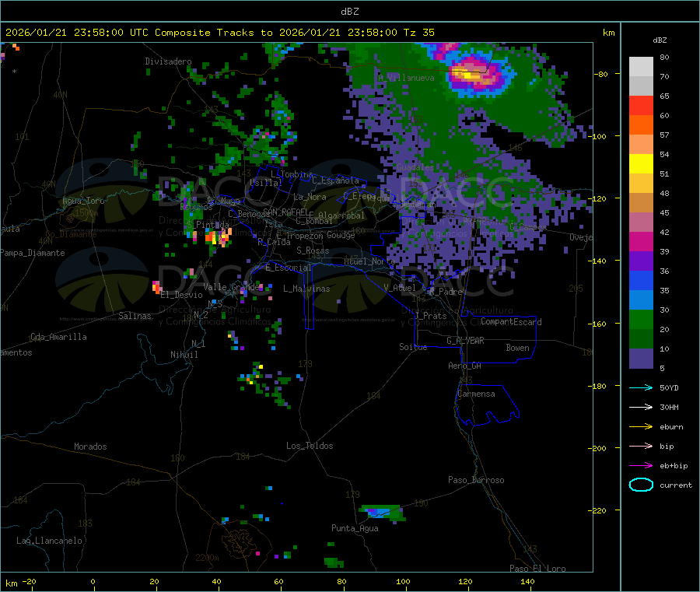Screen dimensions: 700x592
Task: Click the dBZ title at the top
Action: 349,12
